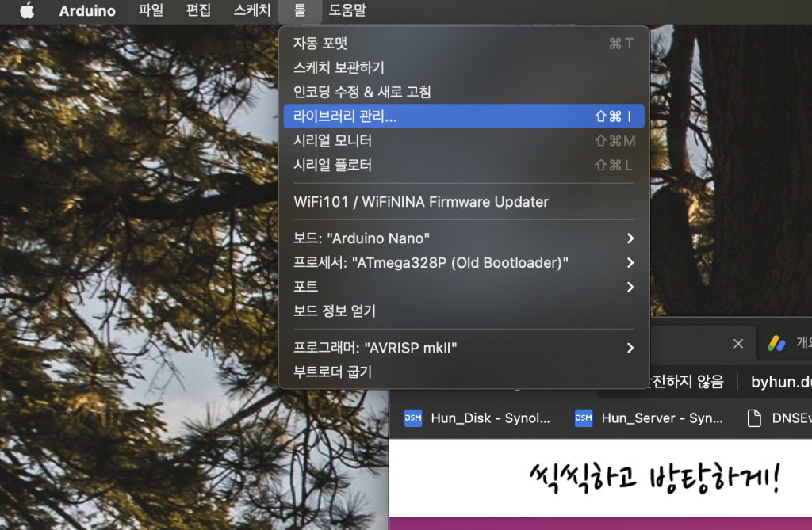This screenshot has height=530, width=812.
Task: Open the 스케치 menu
Action: point(252,10)
